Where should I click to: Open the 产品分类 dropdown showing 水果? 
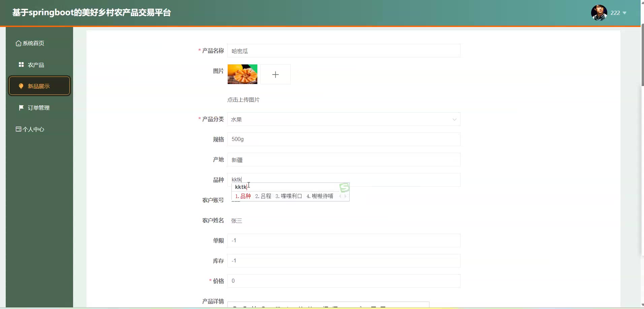[344, 119]
